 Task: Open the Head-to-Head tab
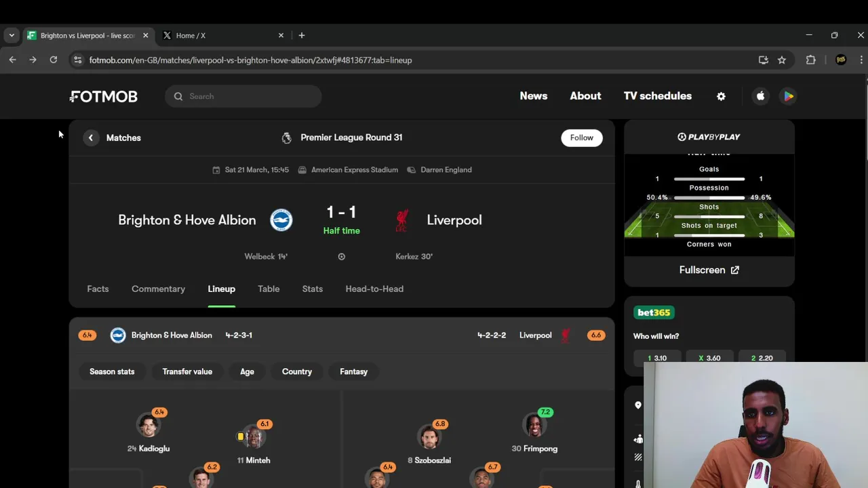tap(374, 289)
